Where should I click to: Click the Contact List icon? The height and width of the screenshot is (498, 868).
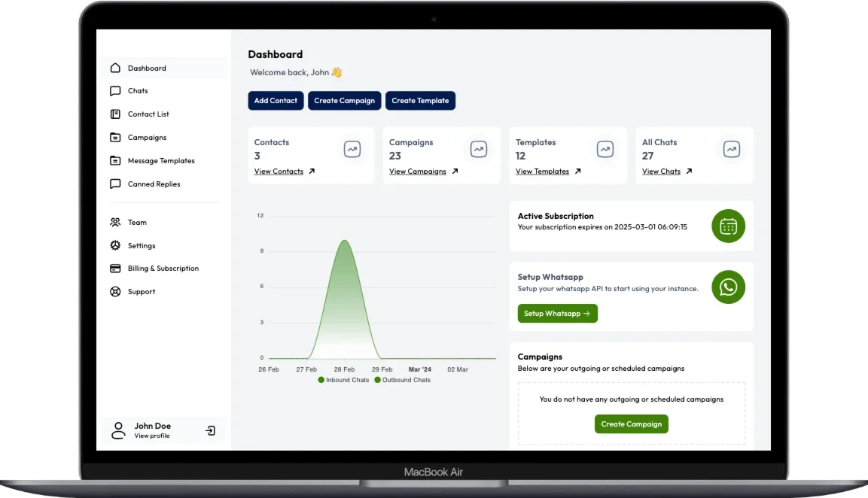115,114
